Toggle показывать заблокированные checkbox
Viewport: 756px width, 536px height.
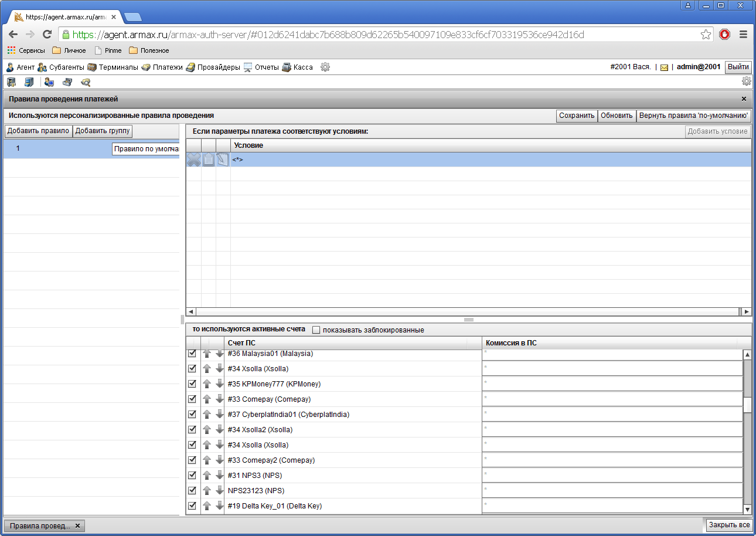(x=316, y=330)
